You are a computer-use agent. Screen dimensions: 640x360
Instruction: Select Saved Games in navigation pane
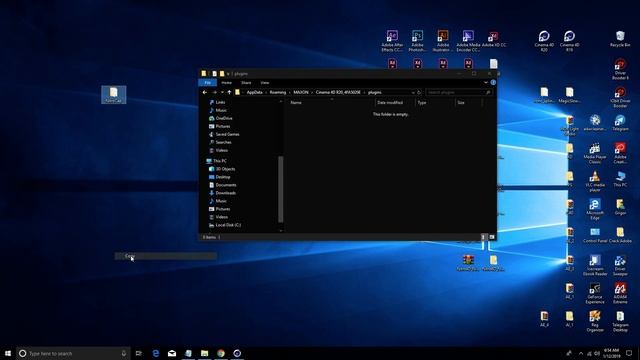click(x=224, y=134)
